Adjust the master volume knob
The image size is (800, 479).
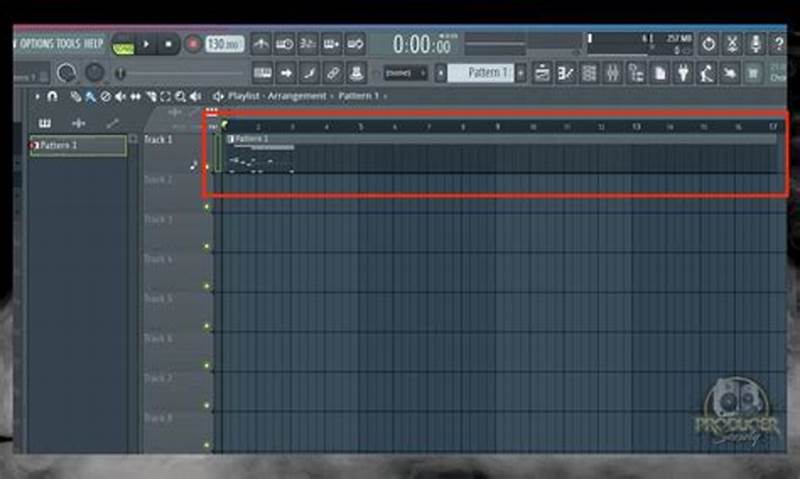click(66, 73)
